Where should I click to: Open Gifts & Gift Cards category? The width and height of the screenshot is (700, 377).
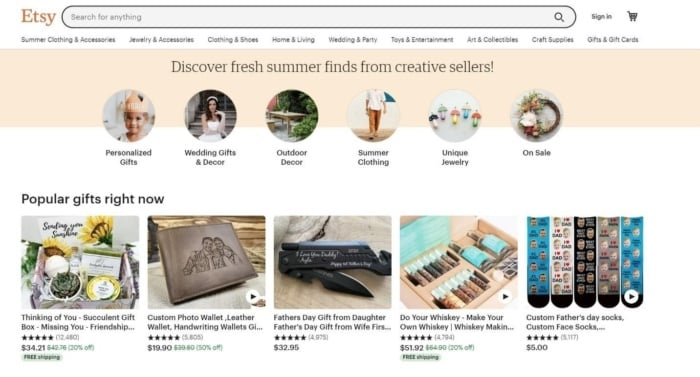pos(612,40)
